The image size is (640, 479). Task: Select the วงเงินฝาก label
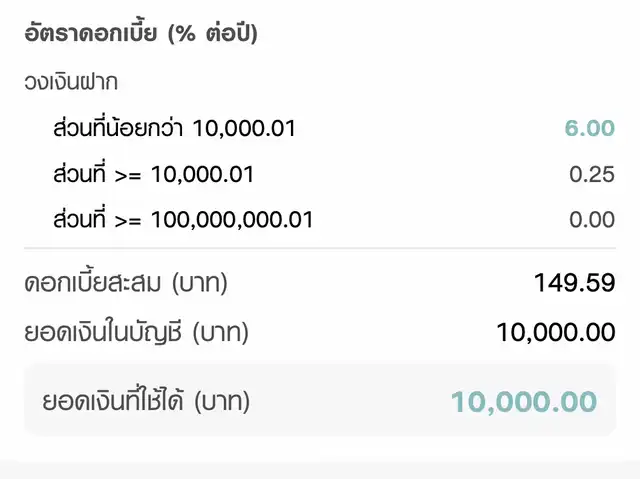point(71,82)
